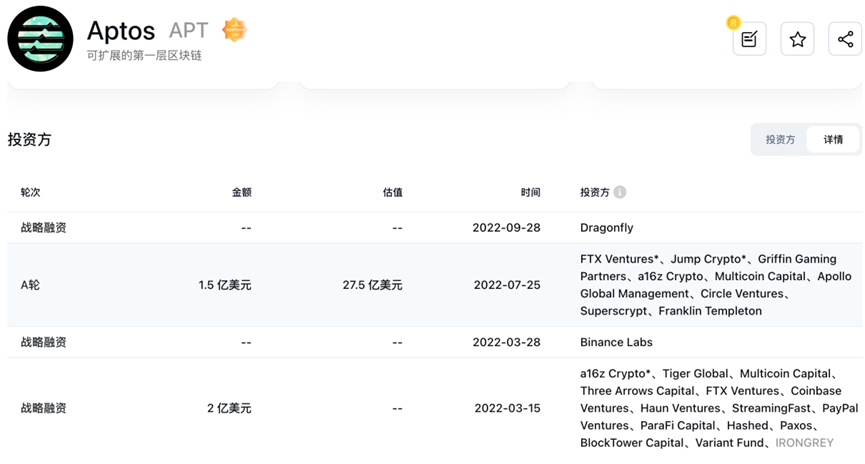This screenshot has width=865, height=464.
Task: Click the 时间 column header
Action: [530, 192]
